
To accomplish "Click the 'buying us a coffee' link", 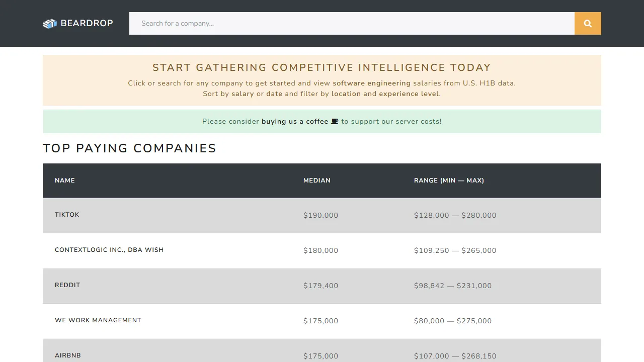I will (294, 121).
